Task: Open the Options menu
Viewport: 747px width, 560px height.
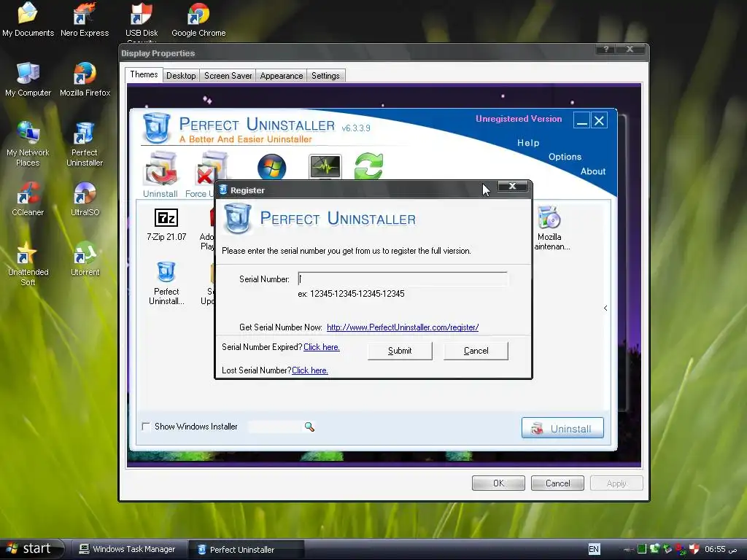Action: pos(565,157)
